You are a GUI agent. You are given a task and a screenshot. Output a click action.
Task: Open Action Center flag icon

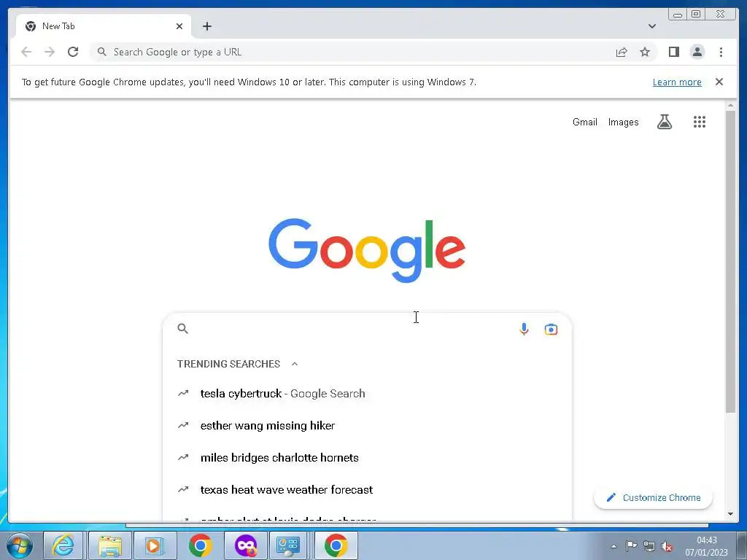[x=631, y=546]
